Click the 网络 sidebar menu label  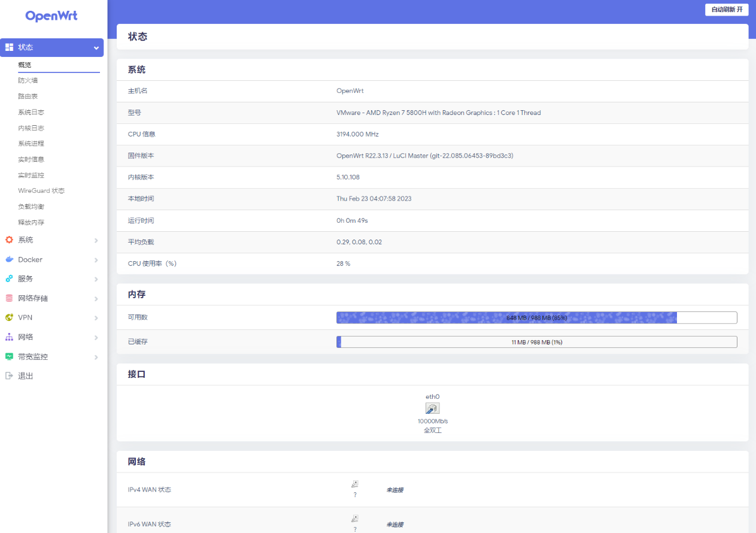point(26,337)
